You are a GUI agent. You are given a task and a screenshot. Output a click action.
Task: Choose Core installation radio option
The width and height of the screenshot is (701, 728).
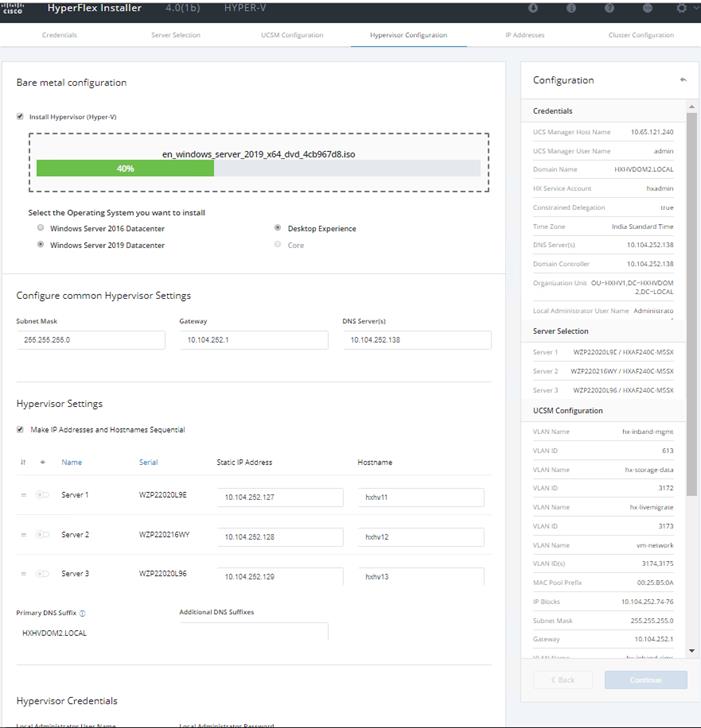[x=278, y=244]
